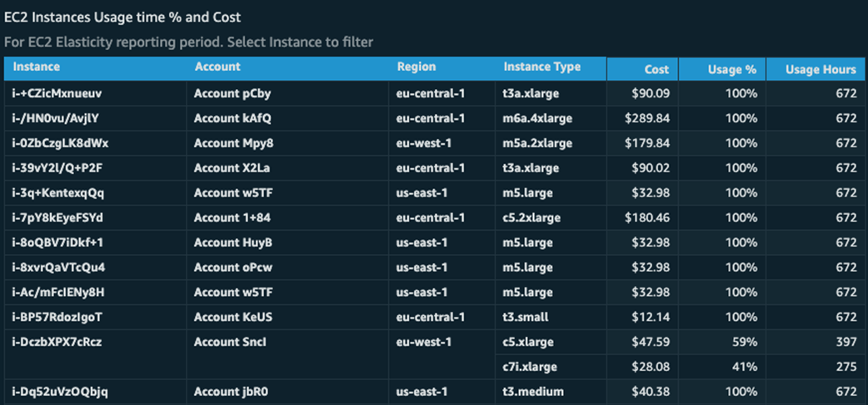Screen dimensions: 868x405
Task: Select instance i-/HN0vu/AvjlY row
Action: [x=56, y=118]
